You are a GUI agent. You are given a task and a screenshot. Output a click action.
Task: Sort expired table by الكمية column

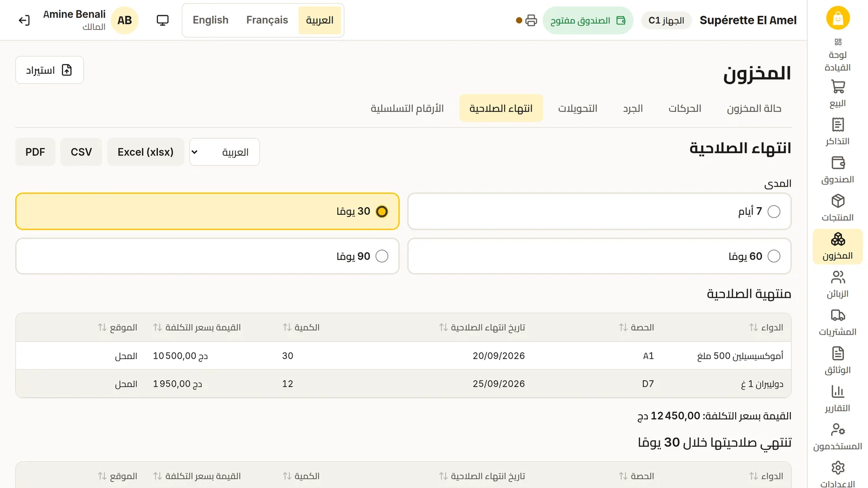301,328
